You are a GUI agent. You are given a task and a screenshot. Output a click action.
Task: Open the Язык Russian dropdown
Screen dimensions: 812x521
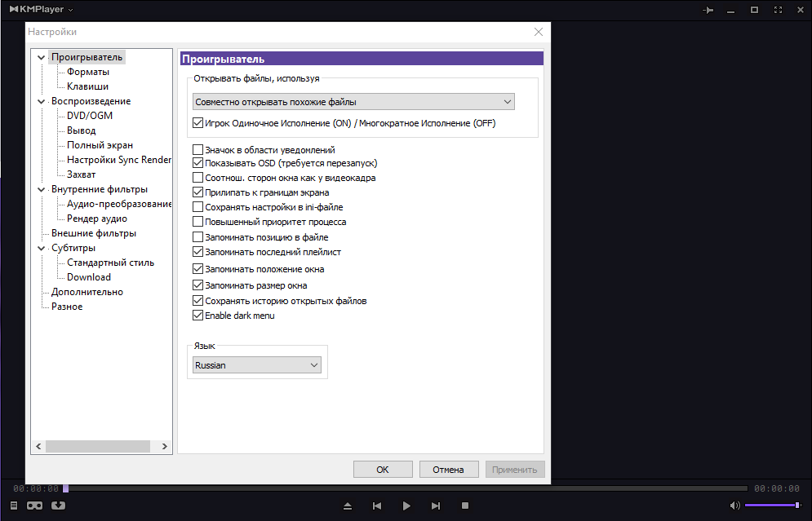tap(257, 365)
